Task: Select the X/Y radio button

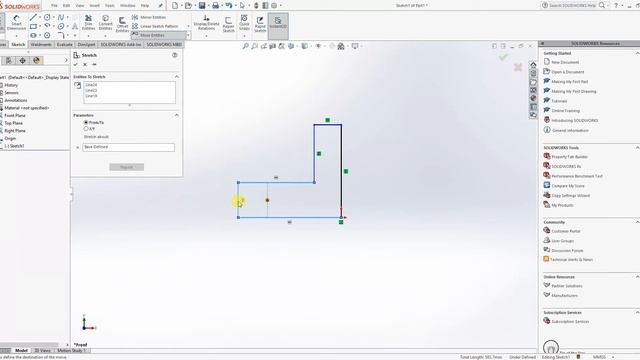Action: click(86, 129)
